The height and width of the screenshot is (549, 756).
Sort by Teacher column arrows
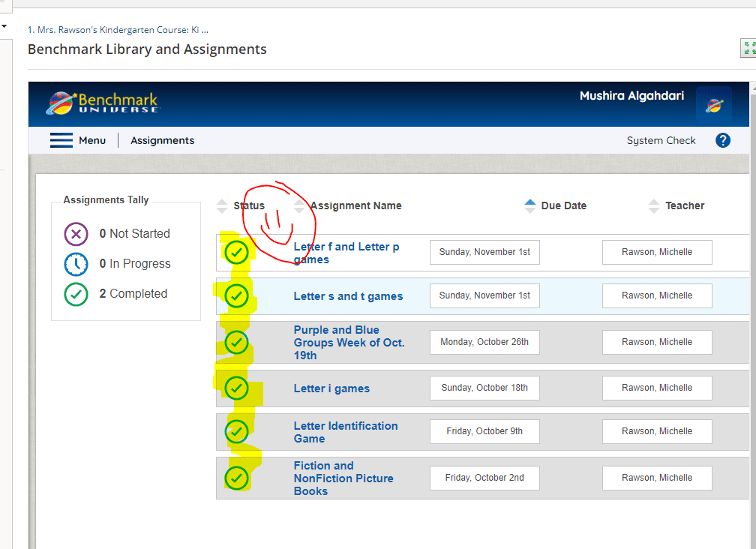click(x=654, y=205)
